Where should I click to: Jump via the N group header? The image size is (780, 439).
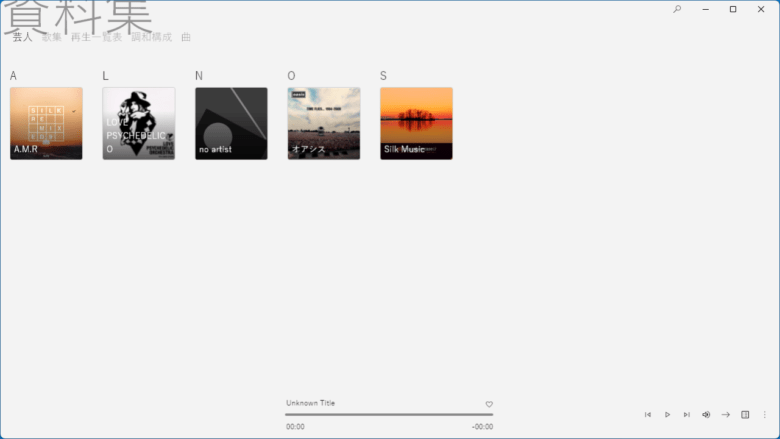[199, 76]
